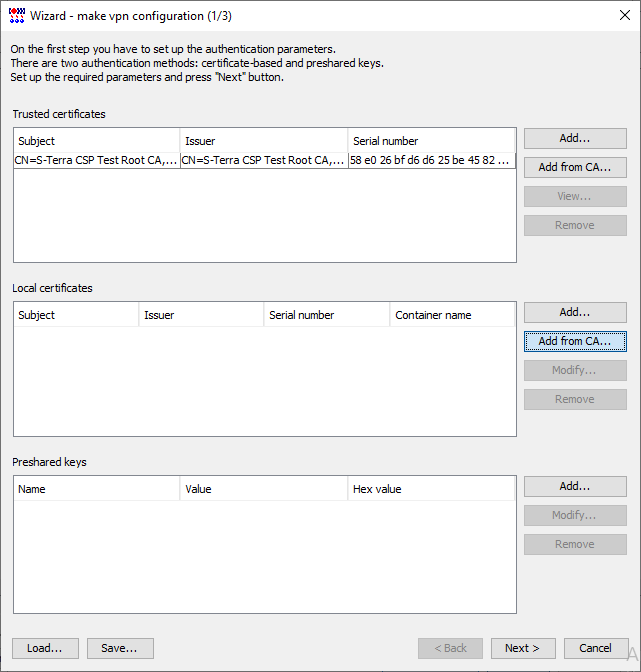Add a local certificate
Image resolution: width=641 pixels, height=672 pixels.
coord(575,312)
